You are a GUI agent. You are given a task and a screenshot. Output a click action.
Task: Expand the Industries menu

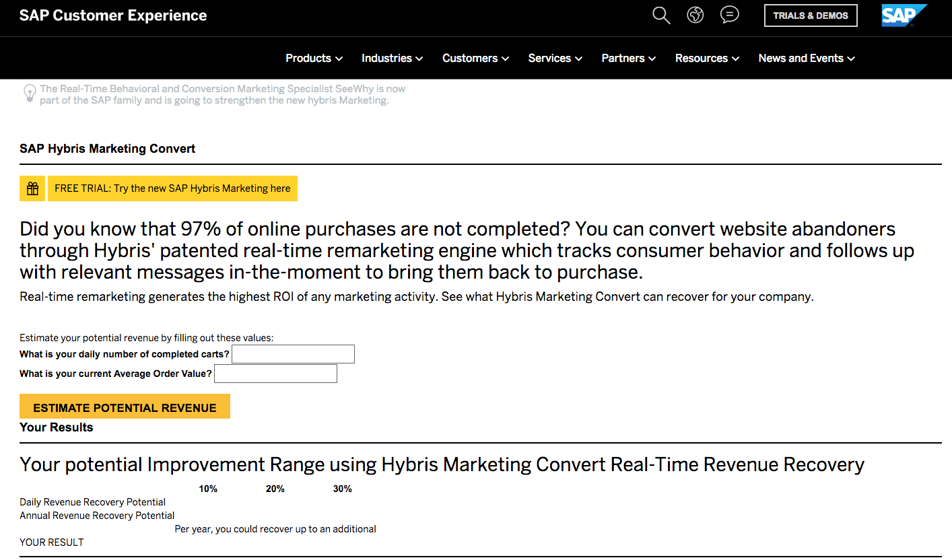click(x=392, y=58)
